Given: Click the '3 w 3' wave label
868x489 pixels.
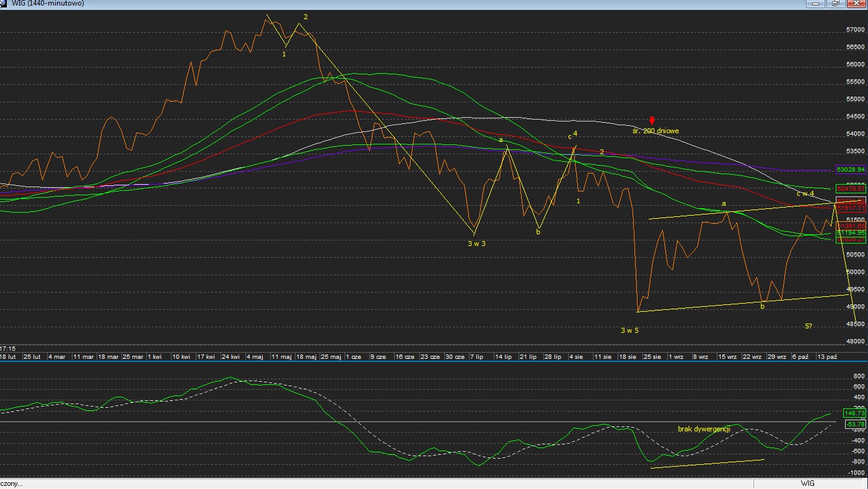Looking at the screenshot, I should click(476, 244).
